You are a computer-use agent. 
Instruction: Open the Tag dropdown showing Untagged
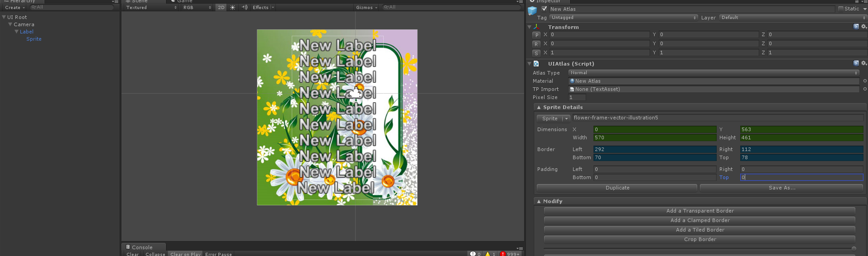[623, 18]
